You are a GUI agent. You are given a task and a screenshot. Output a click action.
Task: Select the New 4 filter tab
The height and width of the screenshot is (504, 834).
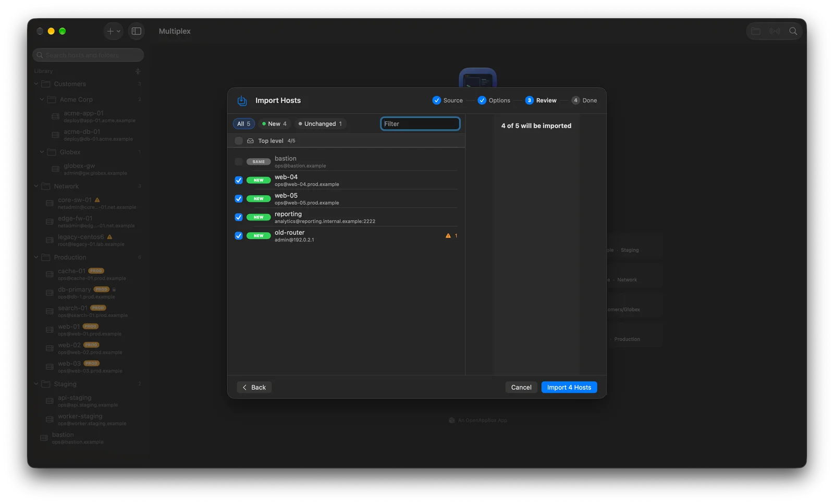(x=274, y=124)
